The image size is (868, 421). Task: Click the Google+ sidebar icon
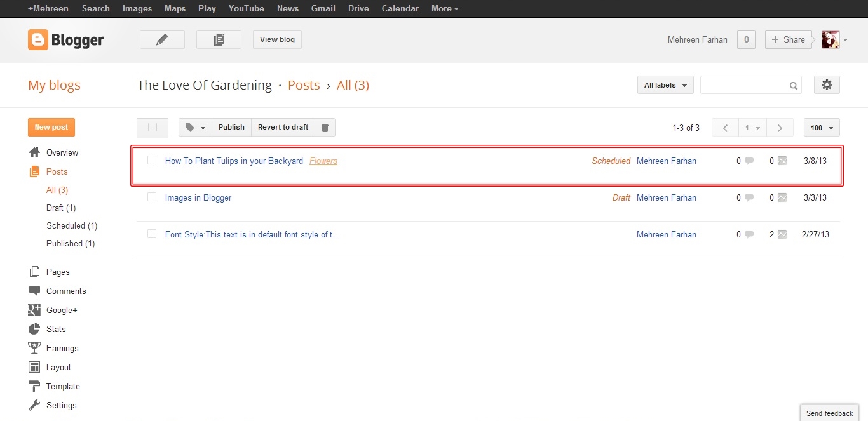point(34,310)
